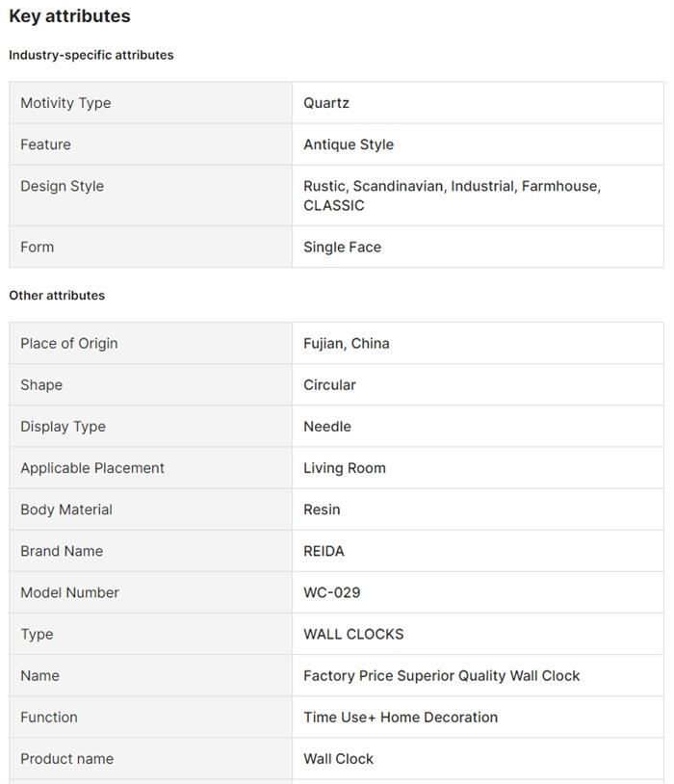Click the "Key attributes" heading
674x784 pixels.
[69, 16]
